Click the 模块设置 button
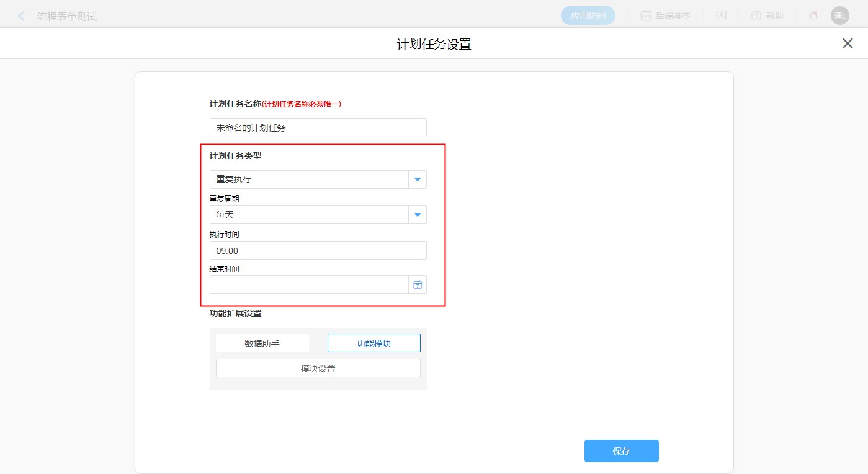The height and width of the screenshot is (474, 868). pos(318,368)
